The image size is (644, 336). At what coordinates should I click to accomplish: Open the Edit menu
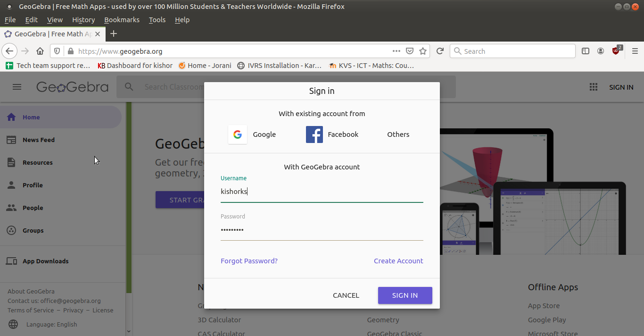31,20
